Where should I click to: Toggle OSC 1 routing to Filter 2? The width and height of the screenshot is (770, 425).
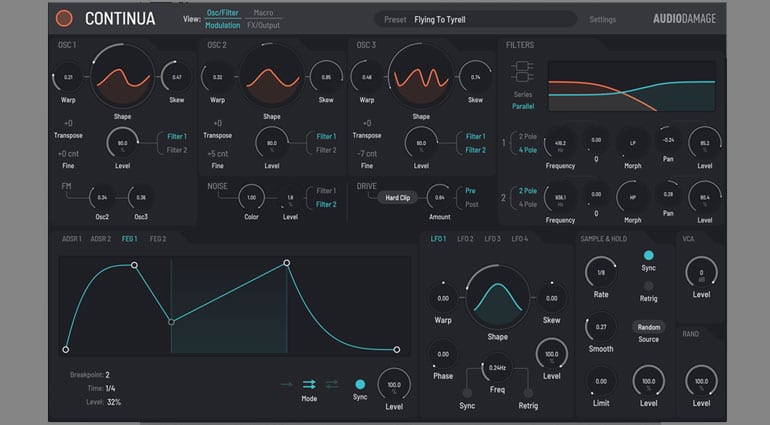coord(177,150)
